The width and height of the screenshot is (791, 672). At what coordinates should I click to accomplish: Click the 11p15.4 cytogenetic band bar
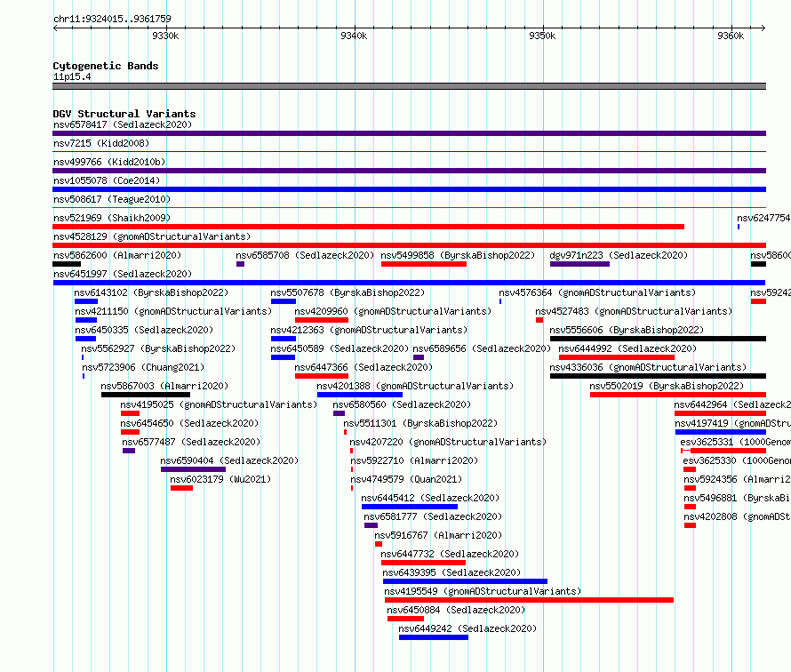click(x=409, y=86)
